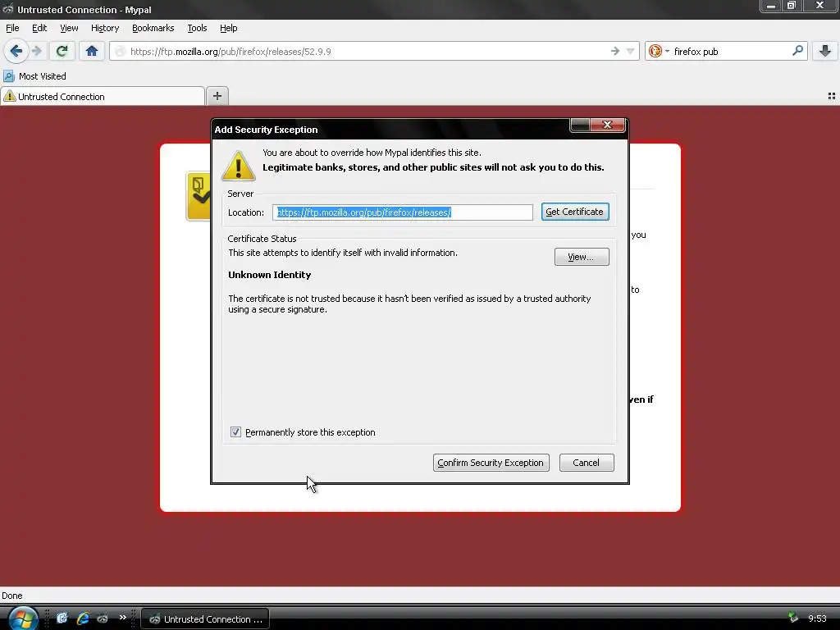Click the Get Certificate button
The width and height of the screenshot is (840, 630).
(575, 212)
